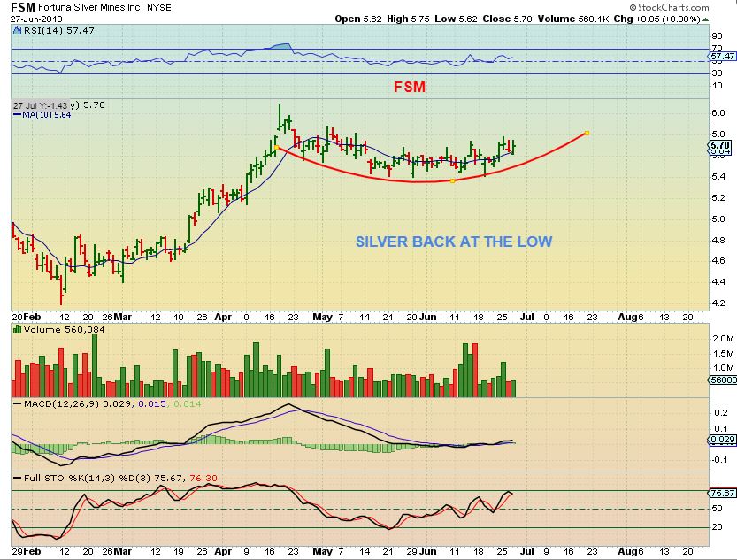Click the MA(10) 5.64 legend text
Image resolution: width=737 pixels, height=560 pixels.
tap(47, 115)
